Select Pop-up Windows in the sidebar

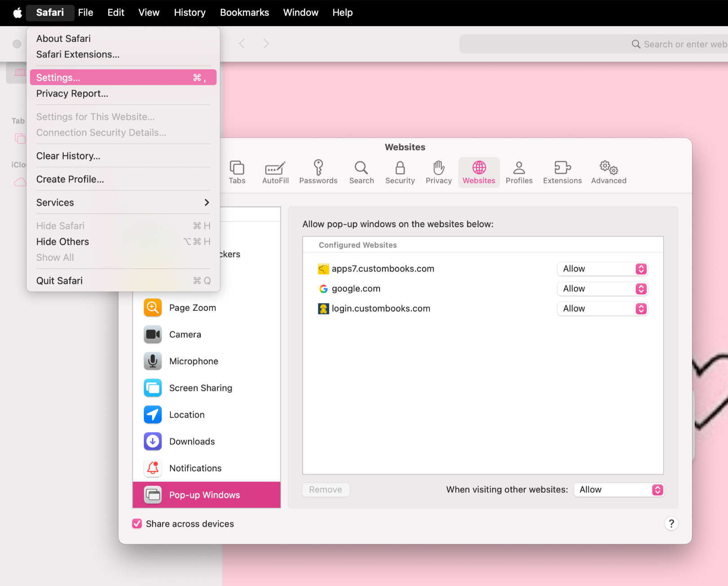[207, 495]
